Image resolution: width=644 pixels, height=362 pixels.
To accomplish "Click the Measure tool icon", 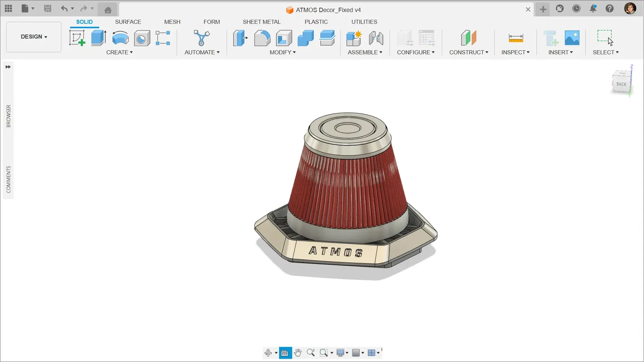I will 516,38.
